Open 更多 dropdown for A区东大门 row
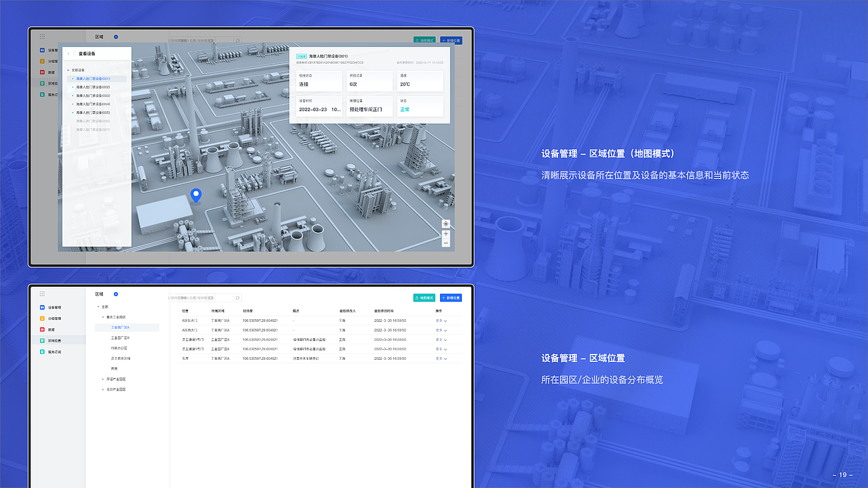 coord(441,320)
